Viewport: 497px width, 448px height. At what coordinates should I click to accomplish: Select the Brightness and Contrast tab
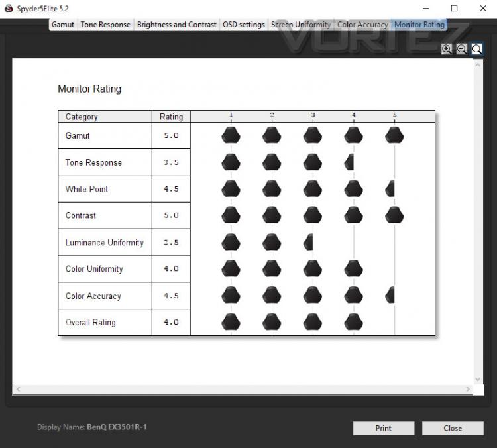[x=176, y=25]
